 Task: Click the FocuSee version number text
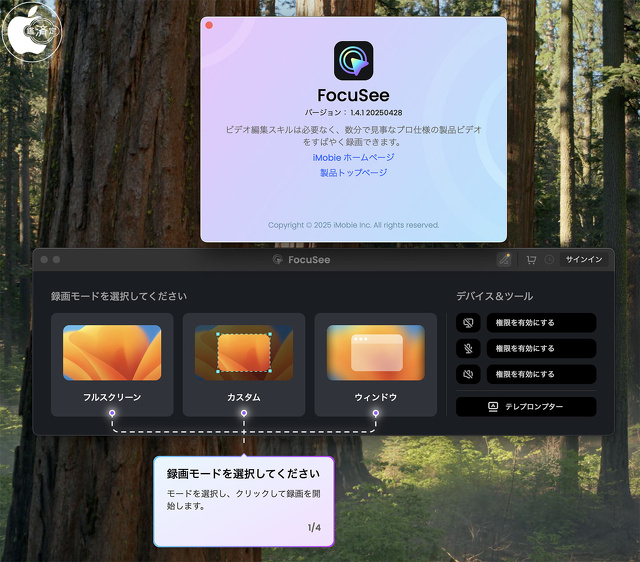(x=353, y=113)
